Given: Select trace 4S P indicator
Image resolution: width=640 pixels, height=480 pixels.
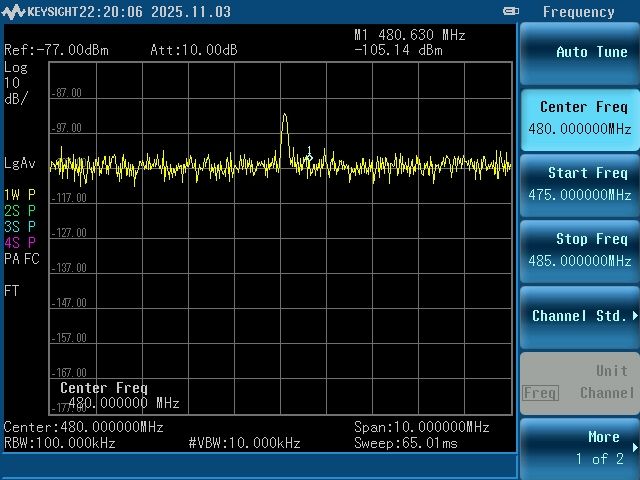Looking at the screenshot, I should (20, 243).
